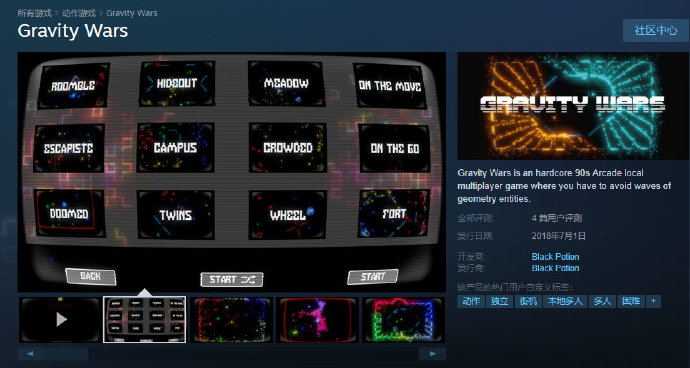
Task: Select the ROOMBLE level tile
Action: click(73, 86)
